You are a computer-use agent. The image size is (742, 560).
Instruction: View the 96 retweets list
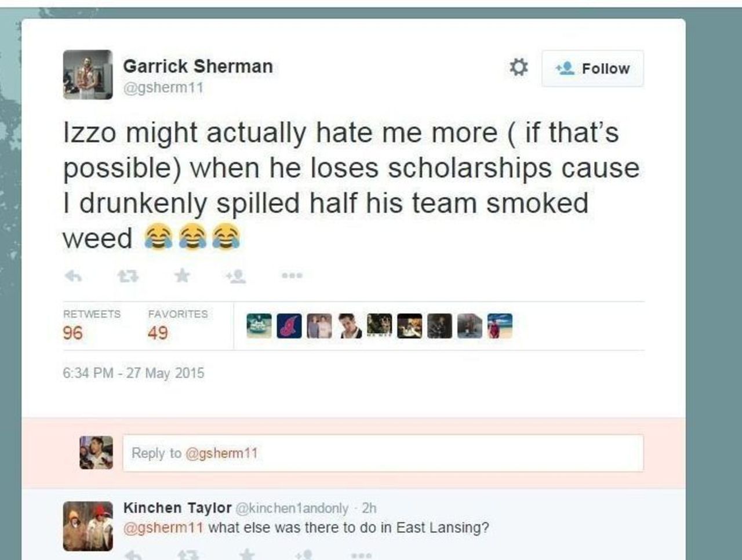[x=73, y=332]
